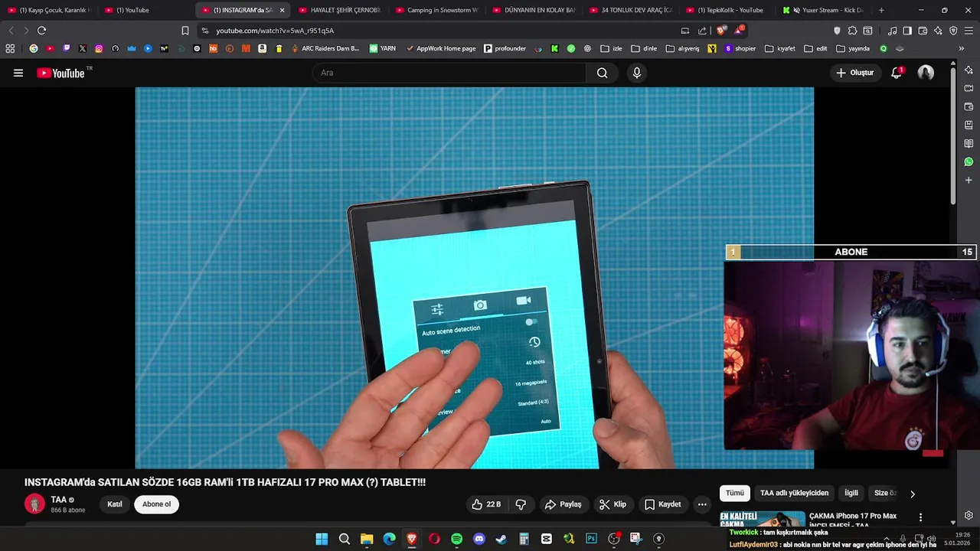Open Brave Shields lion icon

tap(721, 31)
